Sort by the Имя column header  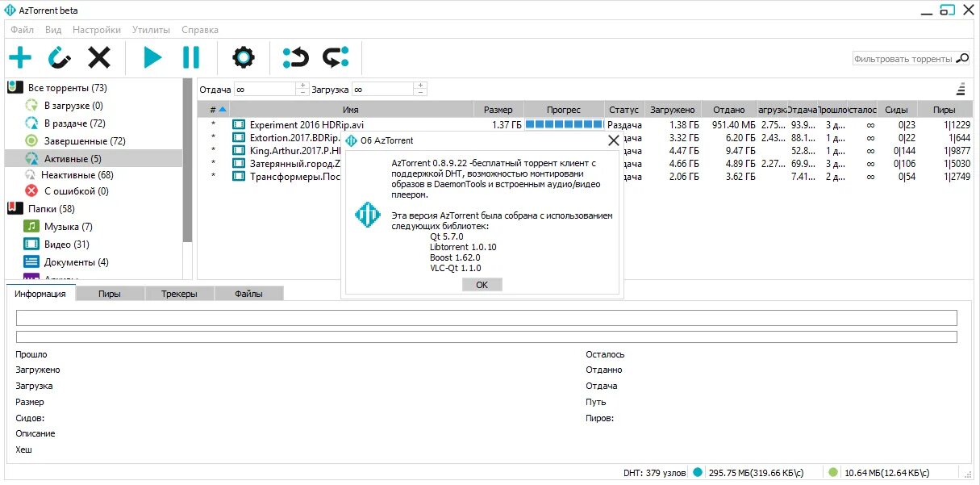click(x=351, y=110)
